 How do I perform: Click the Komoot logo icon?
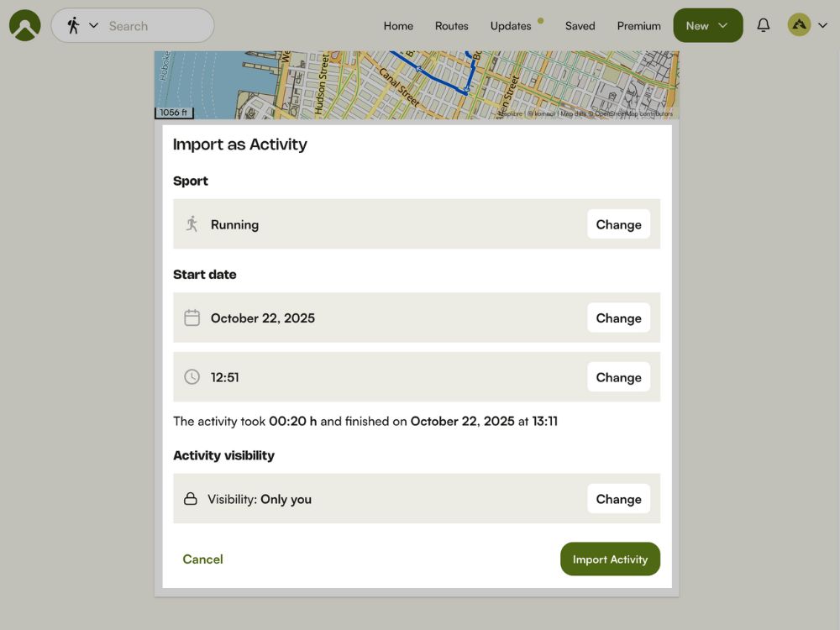pyautogui.click(x=25, y=25)
